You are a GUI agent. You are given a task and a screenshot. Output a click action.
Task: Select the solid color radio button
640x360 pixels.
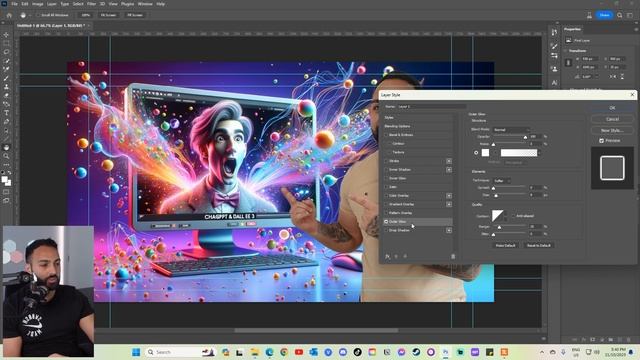tap(476, 153)
